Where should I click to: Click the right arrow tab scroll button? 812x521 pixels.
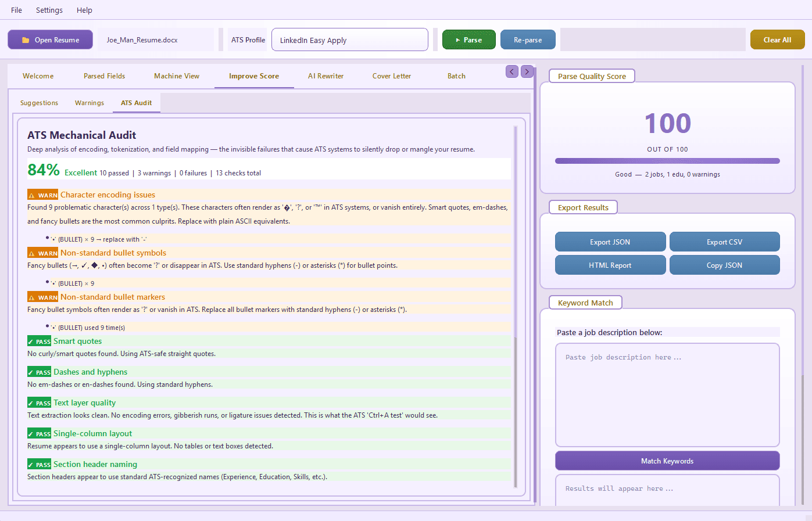[x=527, y=71]
